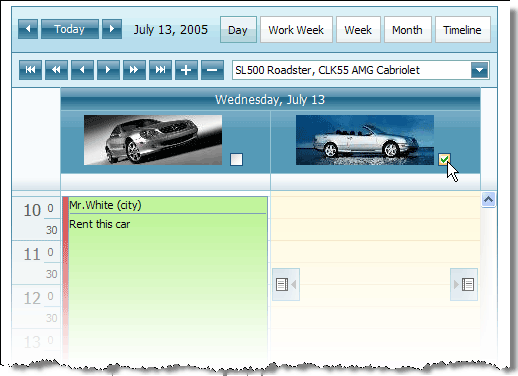
Task: Switch to Week view
Action: [x=358, y=30]
